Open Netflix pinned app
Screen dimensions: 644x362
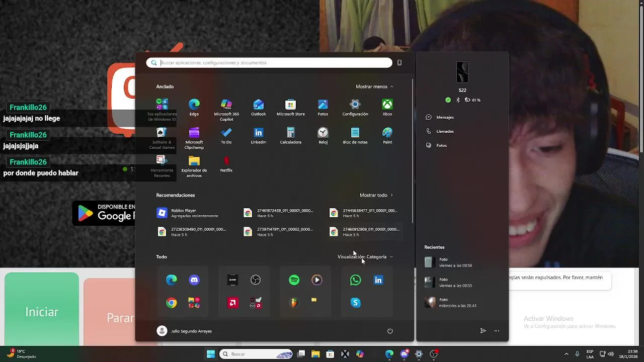pos(226,164)
